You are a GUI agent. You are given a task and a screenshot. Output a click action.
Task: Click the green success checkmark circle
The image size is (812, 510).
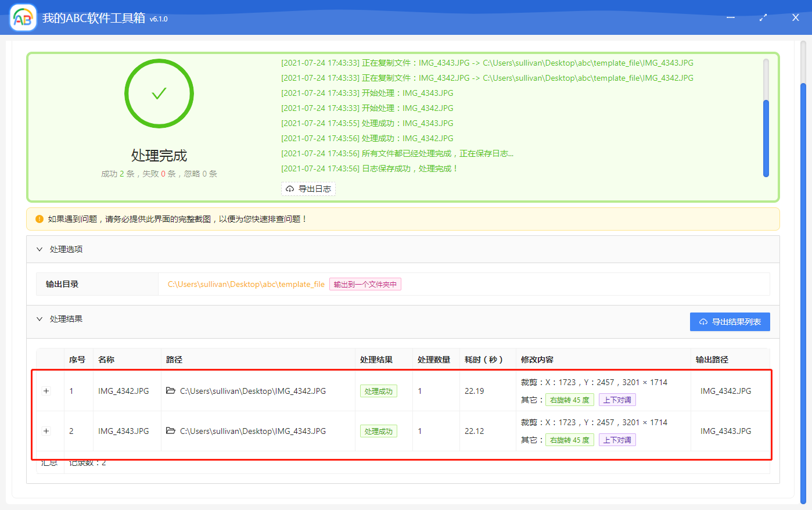click(159, 94)
